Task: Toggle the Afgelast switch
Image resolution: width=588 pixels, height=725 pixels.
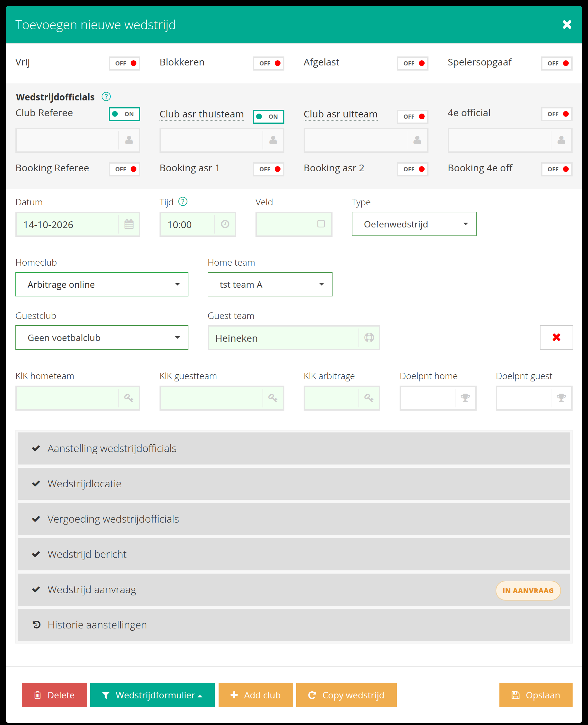Action: (412, 63)
